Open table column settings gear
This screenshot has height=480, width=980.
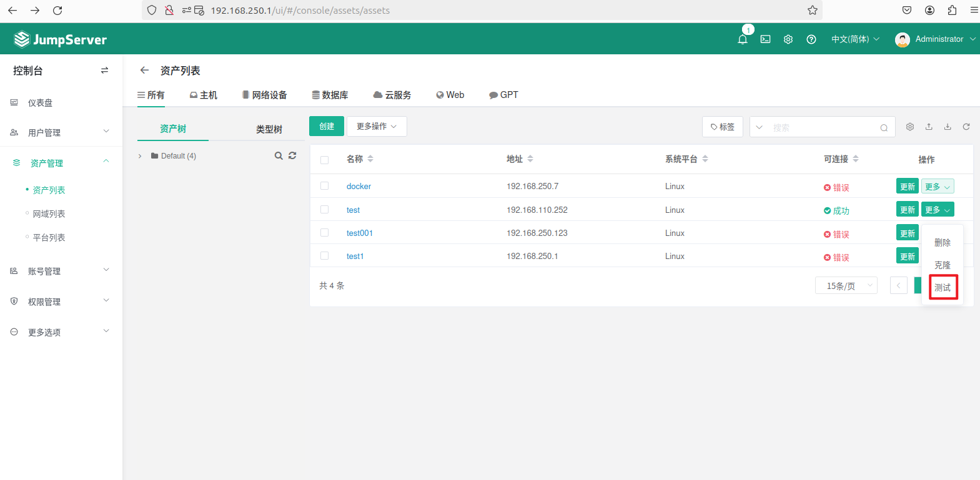click(910, 127)
